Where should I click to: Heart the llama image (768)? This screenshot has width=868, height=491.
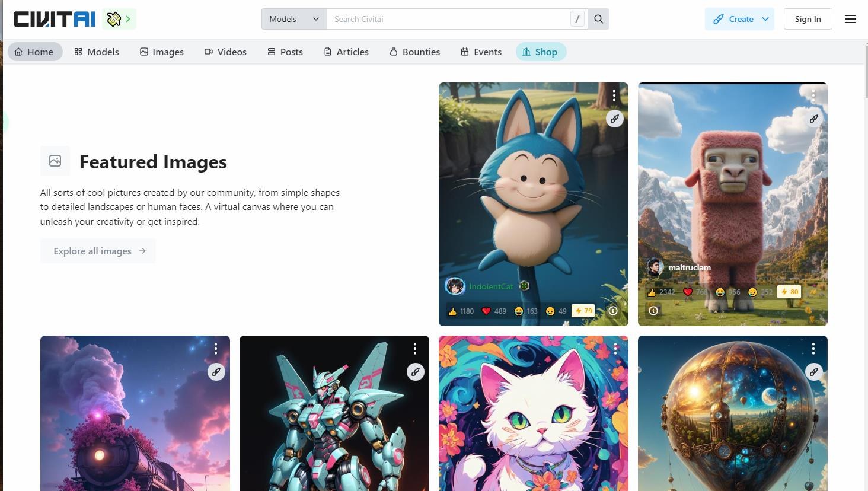(695, 292)
